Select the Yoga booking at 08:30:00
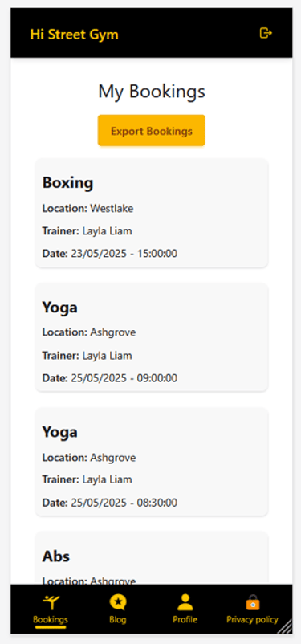This screenshot has width=301, height=644. (152, 462)
